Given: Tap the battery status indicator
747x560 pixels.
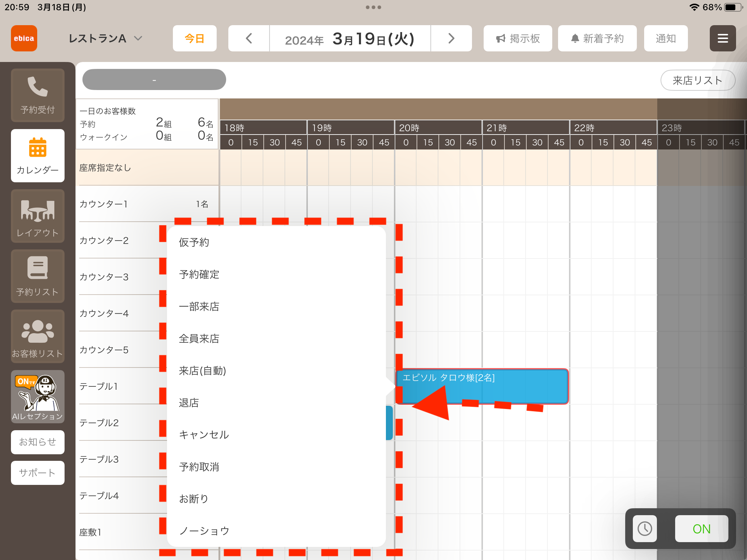Looking at the screenshot, I should coord(734,7).
